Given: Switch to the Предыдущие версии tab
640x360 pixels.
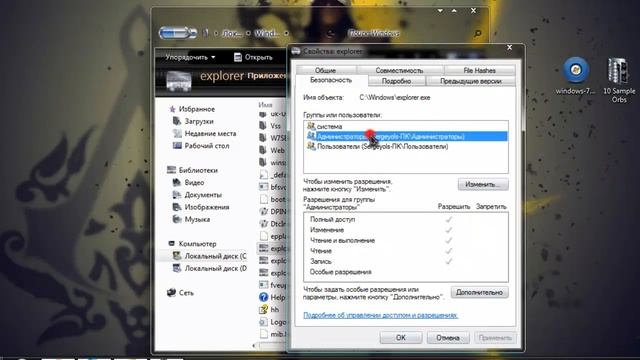Looking at the screenshot, I should pyautogui.click(x=471, y=81).
